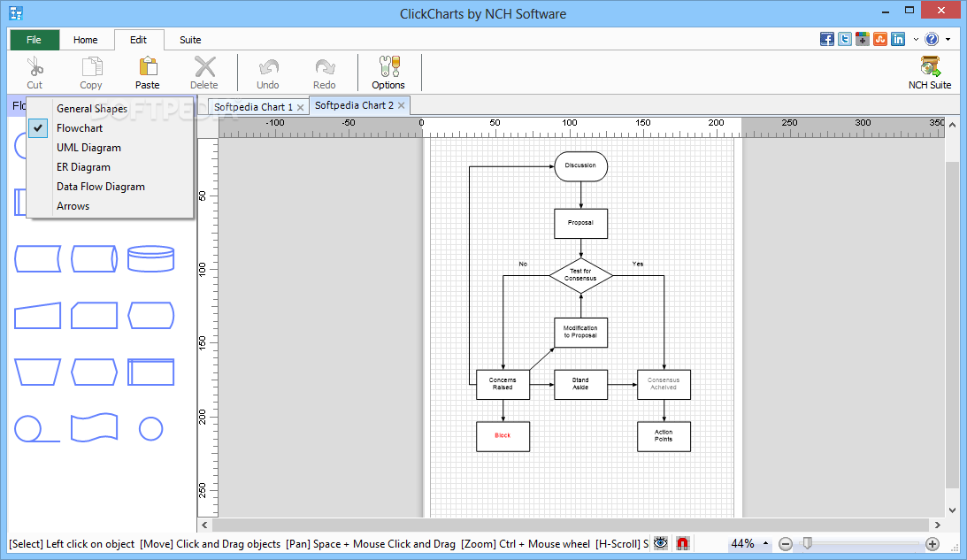Click the zoom in plus button
The width and height of the screenshot is (967, 560).
(x=932, y=544)
